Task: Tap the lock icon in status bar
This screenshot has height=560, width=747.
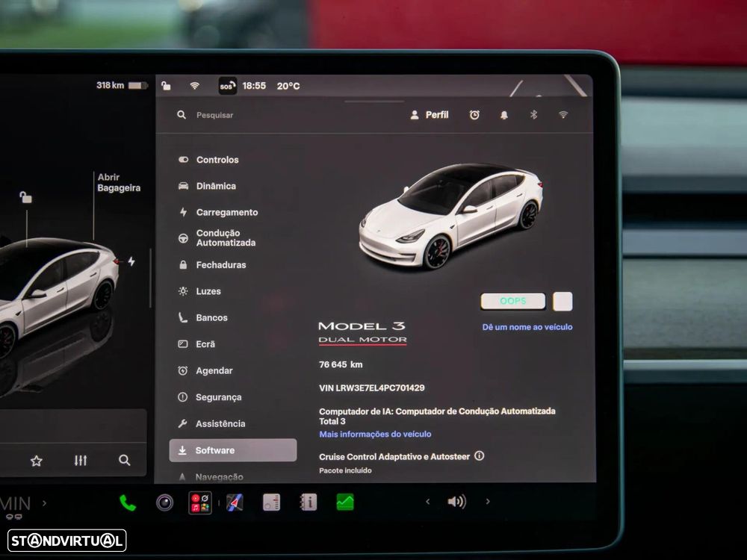Action: pos(166,86)
